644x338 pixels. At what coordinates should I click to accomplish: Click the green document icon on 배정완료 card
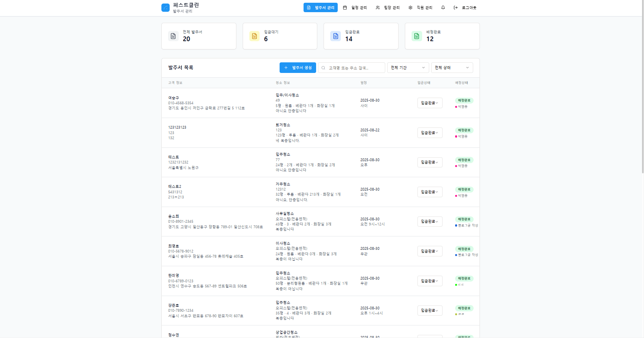(417, 36)
